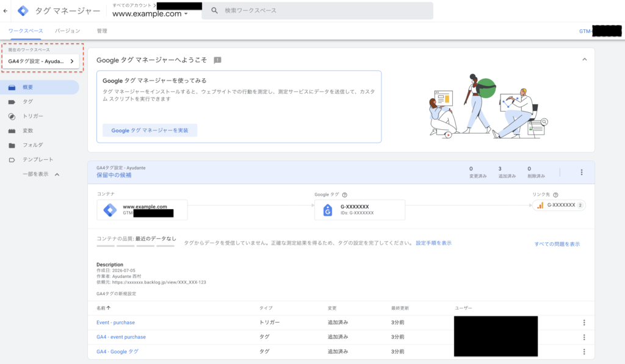Click the すべてのアカウント breadcrumb
The height and width of the screenshot is (364, 625).
click(132, 5)
